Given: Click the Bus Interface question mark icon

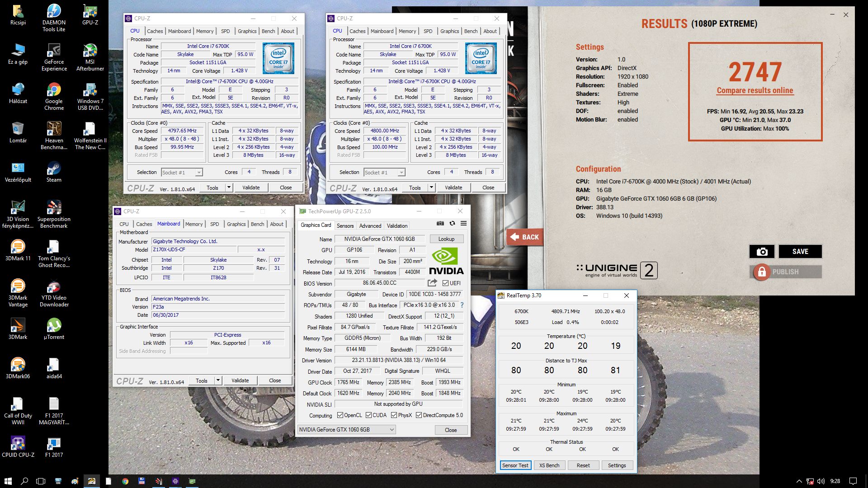Looking at the screenshot, I should 462,305.
